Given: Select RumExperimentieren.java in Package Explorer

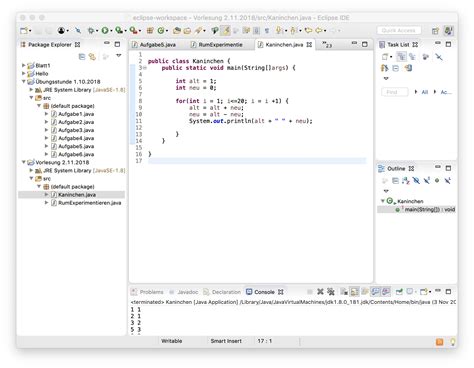Looking at the screenshot, I should point(89,203).
